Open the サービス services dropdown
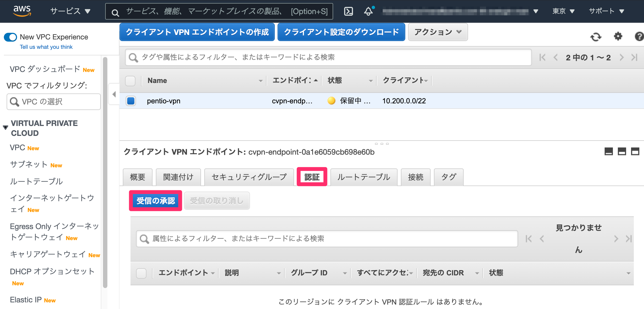This screenshot has width=644, height=309. [x=70, y=11]
